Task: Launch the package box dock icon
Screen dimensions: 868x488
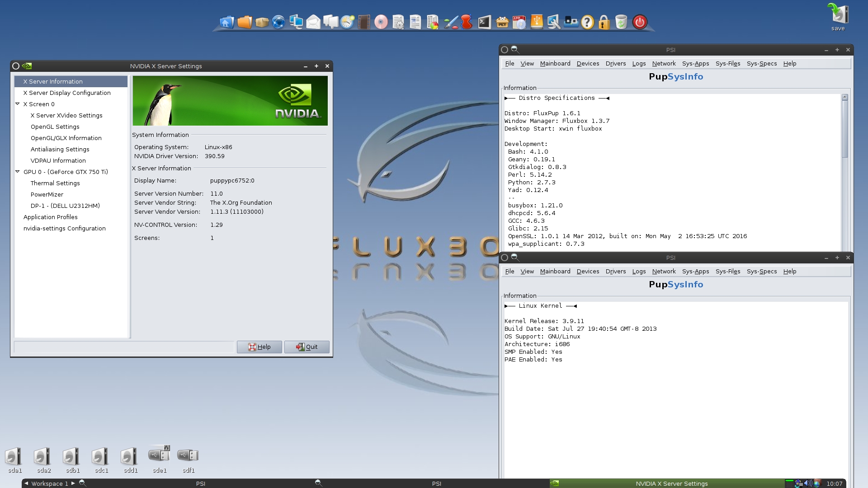Action: 262,22
